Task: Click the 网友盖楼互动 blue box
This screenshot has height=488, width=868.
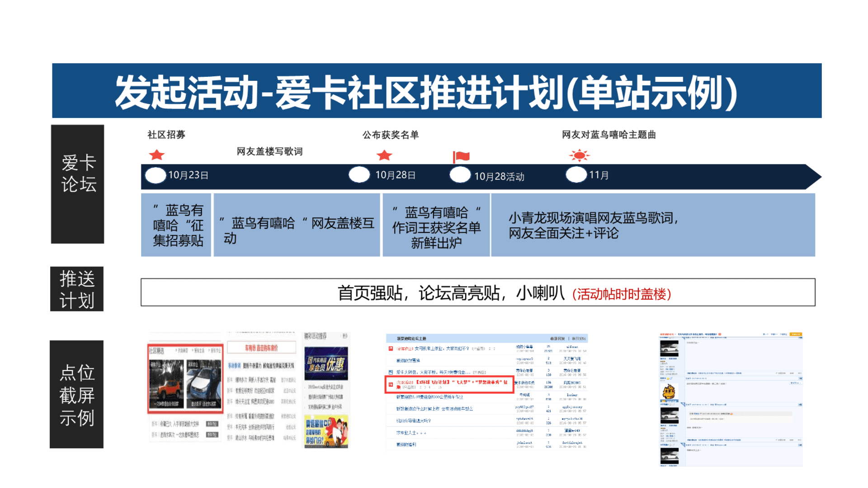Action: (x=297, y=225)
